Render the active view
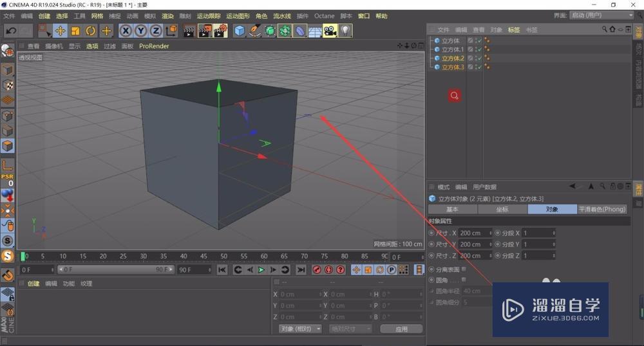This screenshot has width=644, height=346. click(189, 31)
